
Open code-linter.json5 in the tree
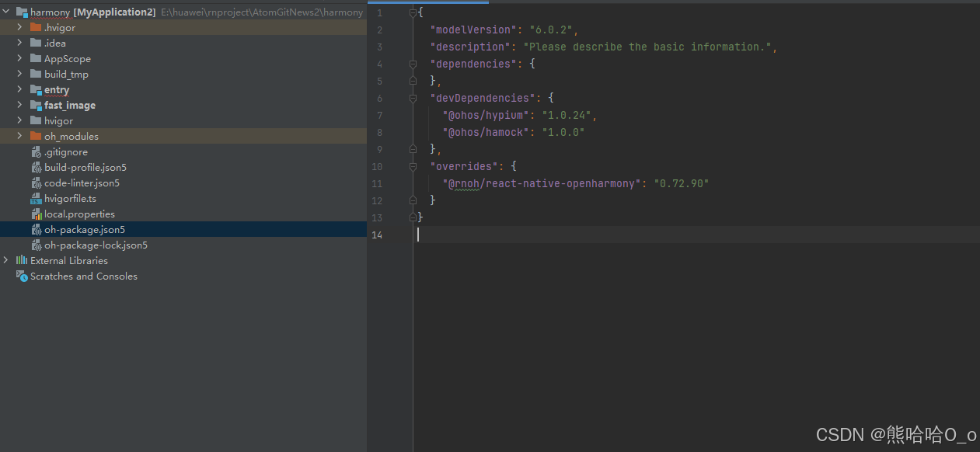tap(82, 183)
